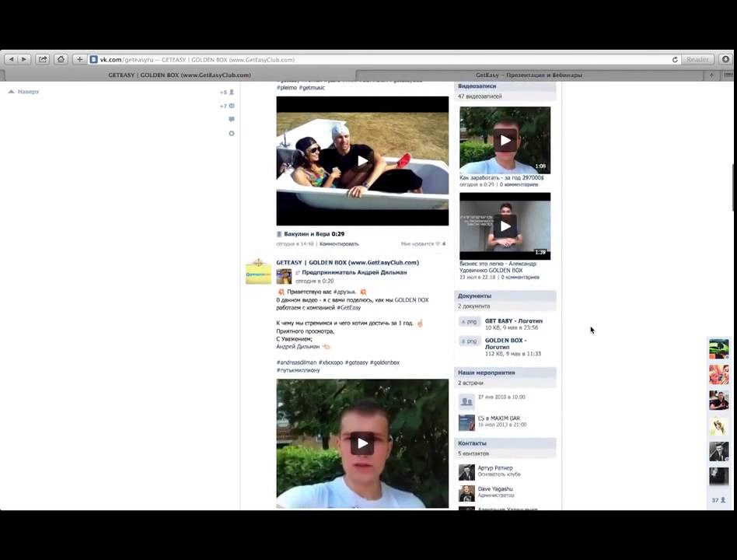Open the settings gear icon in sidebar
Screen dimensions: 737x560
coord(231,134)
